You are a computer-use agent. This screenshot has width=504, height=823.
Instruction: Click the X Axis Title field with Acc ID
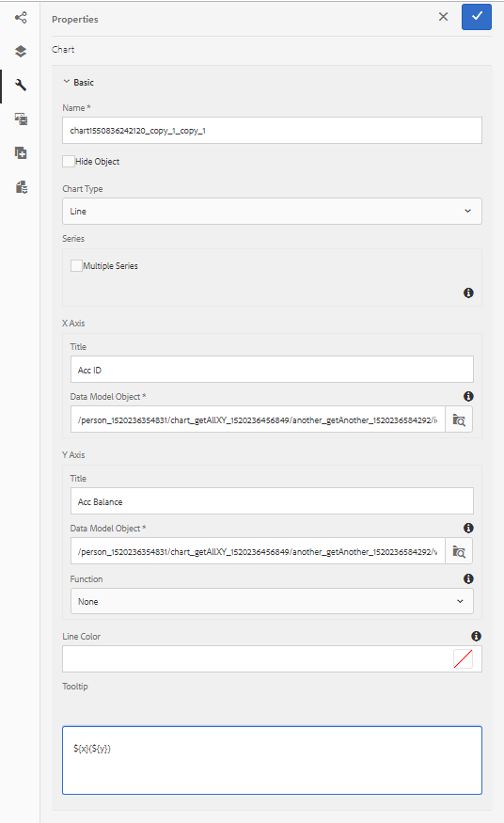[272, 370]
